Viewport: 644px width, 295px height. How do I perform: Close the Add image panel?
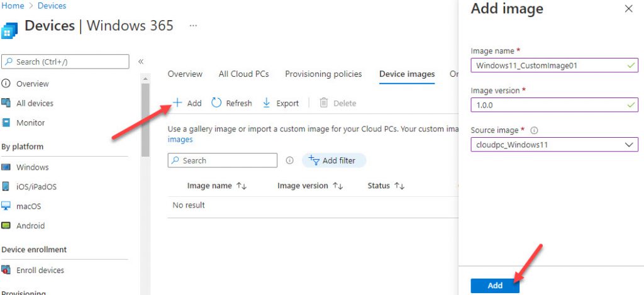(628, 9)
